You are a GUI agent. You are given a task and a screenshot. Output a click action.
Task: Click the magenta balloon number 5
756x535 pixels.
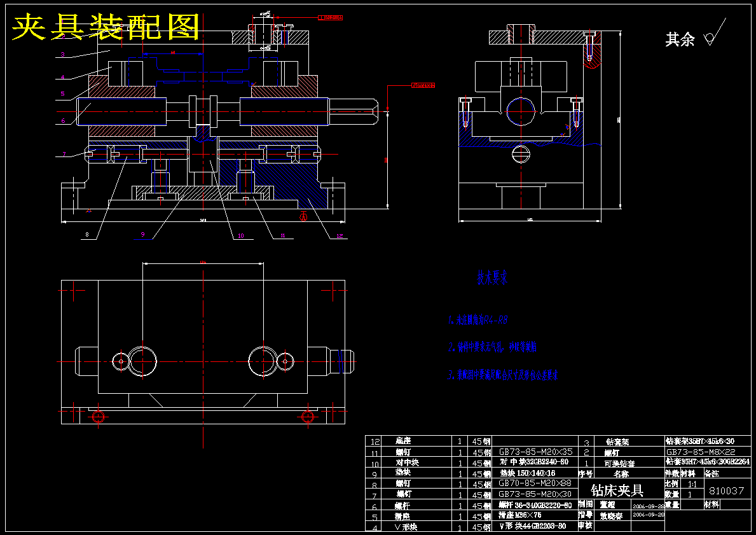pos(63,93)
